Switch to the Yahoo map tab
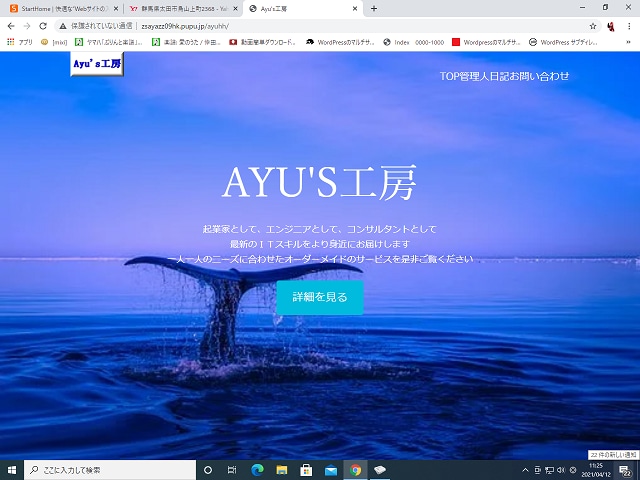Image resolution: width=640 pixels, height=480 pixels. pos(183,9)
